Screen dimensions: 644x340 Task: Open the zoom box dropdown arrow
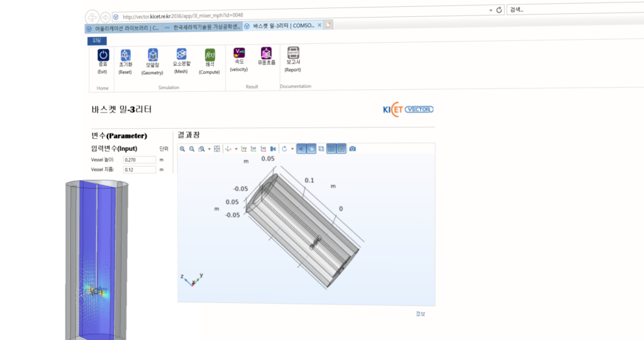click(x=208, y=149)
